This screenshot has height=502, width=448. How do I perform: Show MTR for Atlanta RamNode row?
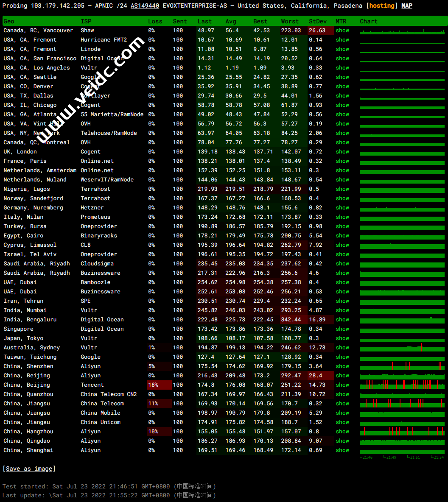click(x=342, y=114)
